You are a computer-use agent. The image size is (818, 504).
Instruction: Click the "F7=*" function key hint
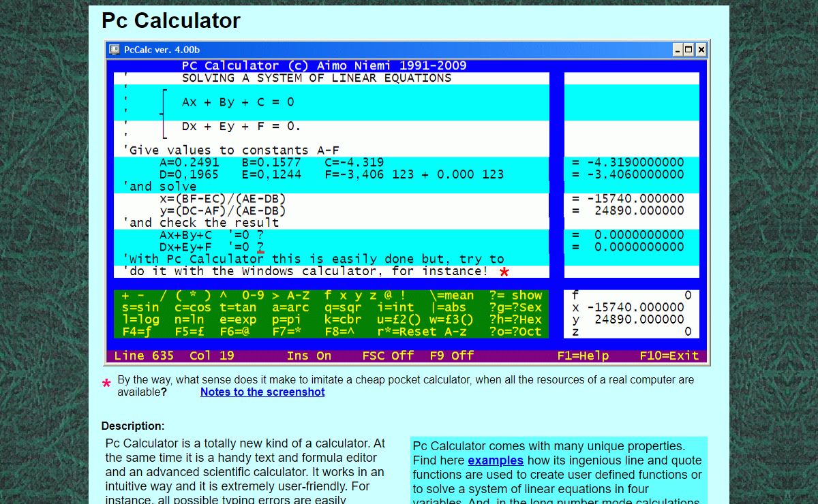click(286, 332)
